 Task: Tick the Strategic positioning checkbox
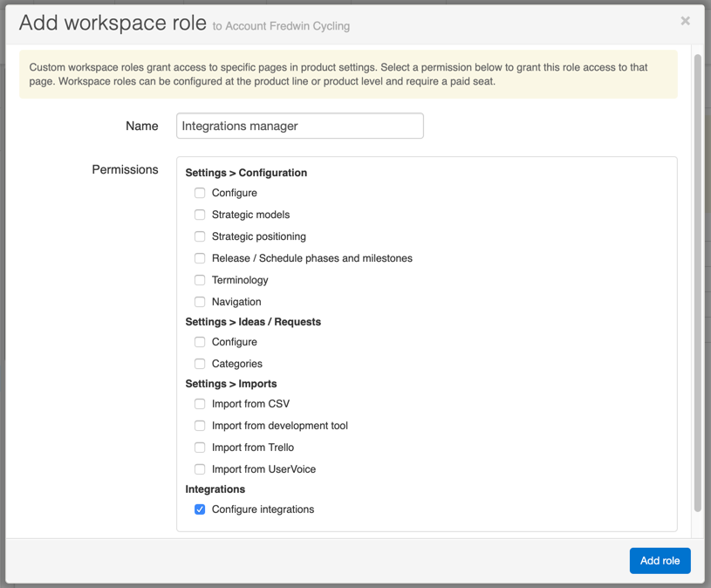[x=200, y=236]
